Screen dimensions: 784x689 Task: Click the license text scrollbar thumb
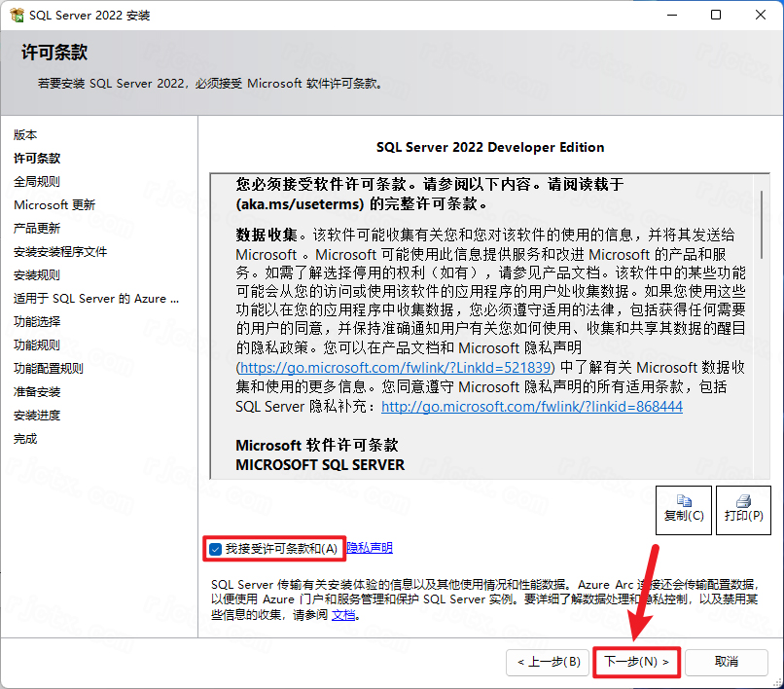pyautogui.click(x=762, y=224)
